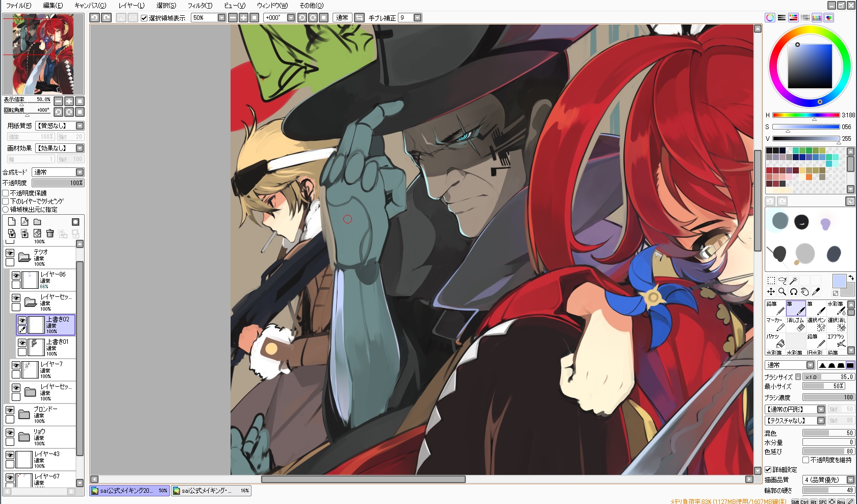
Task: Open the +000° rotation angle dropdown
Action: [x=291, y=18]
